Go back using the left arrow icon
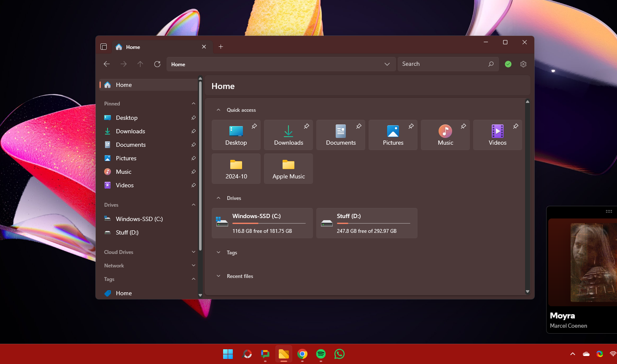The width and height of the screenshot is (617, 364). (107, 64)
